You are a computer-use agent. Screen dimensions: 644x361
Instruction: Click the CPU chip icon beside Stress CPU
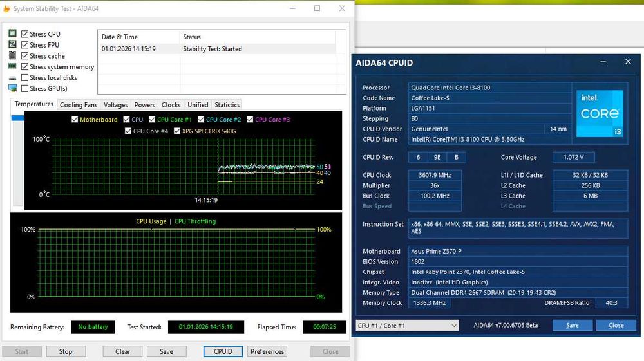point(13,33)
